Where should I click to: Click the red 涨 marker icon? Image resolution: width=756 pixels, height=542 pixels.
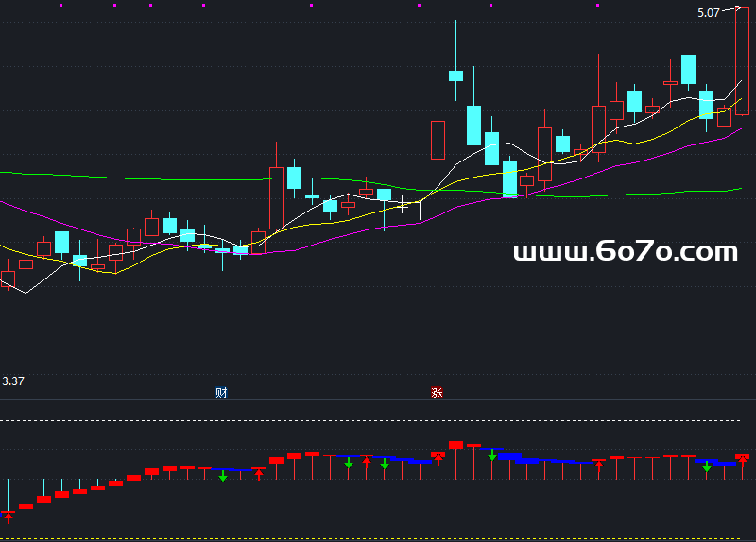click(437, 393)
